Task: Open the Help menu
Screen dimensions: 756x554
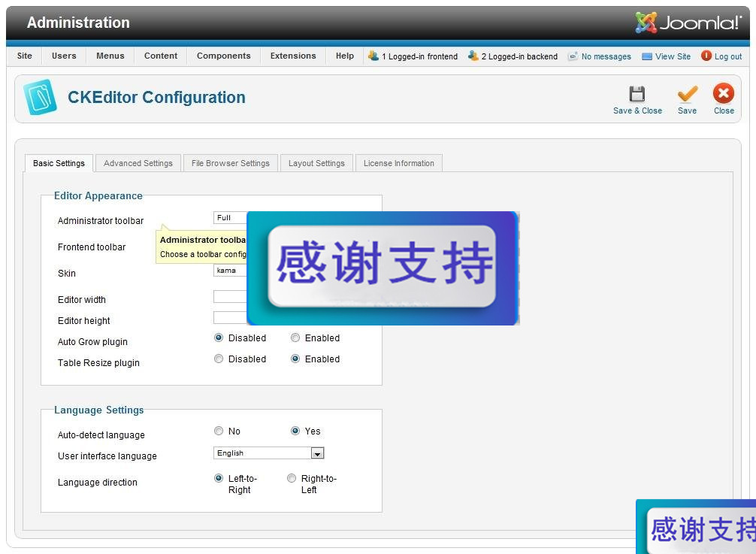Action: (x=345, y=56)
